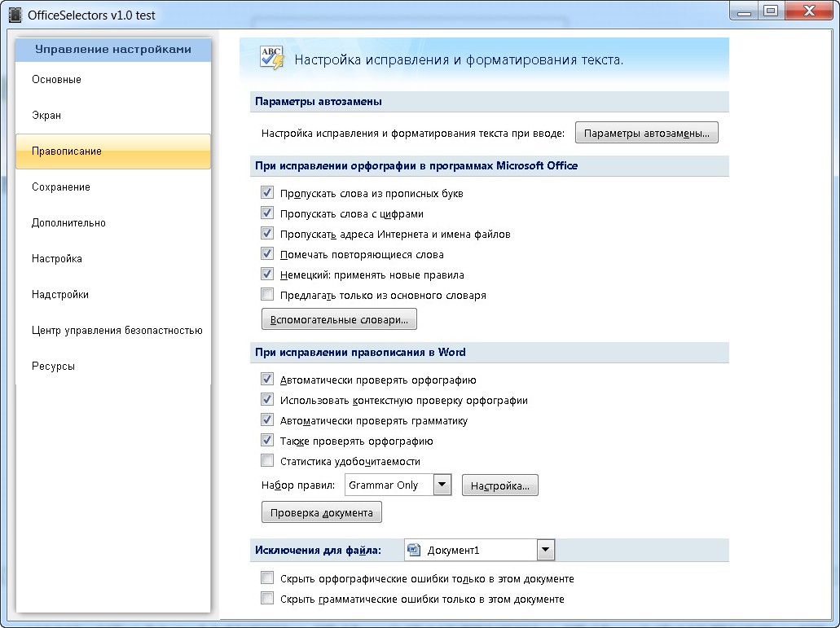Expand the Grammar Only rules dropdown arrow
840x628 pixels.
click(x=442, y=485)
